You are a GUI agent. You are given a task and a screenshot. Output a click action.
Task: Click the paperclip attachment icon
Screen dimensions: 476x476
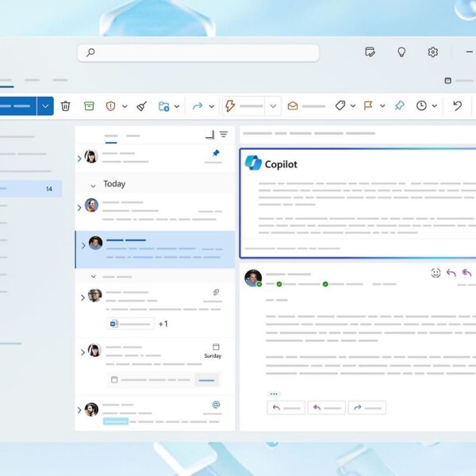coord(216,292)
